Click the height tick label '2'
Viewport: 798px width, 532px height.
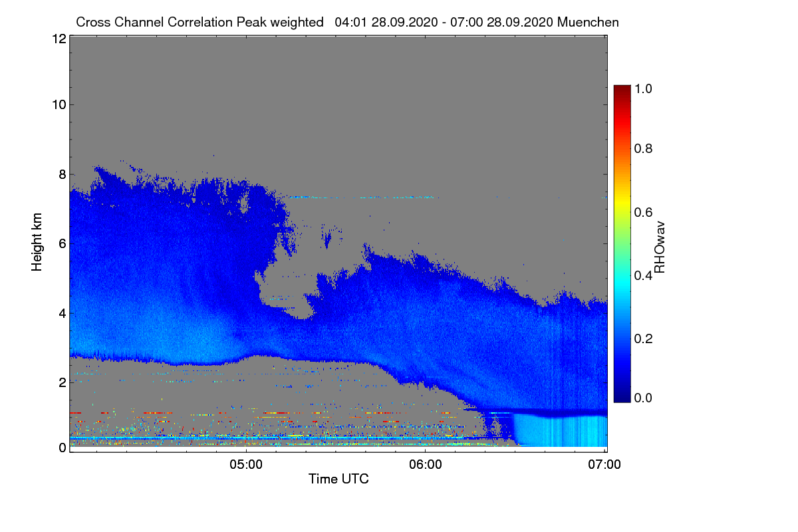61,382
